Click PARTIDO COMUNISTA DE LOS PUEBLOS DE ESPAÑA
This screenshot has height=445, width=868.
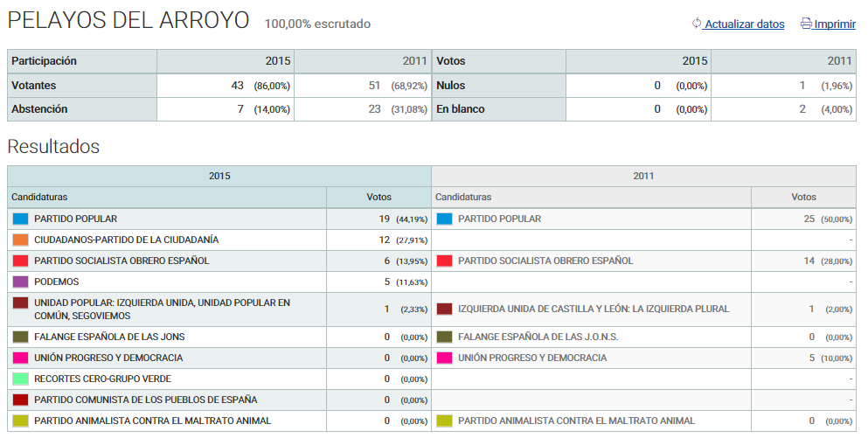pos(146,400)
